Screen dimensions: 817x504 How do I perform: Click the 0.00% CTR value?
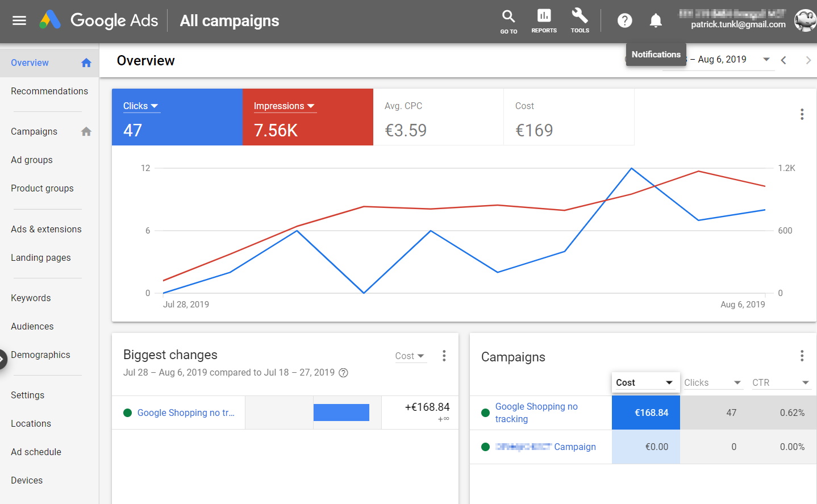click(x=792, y=447)
